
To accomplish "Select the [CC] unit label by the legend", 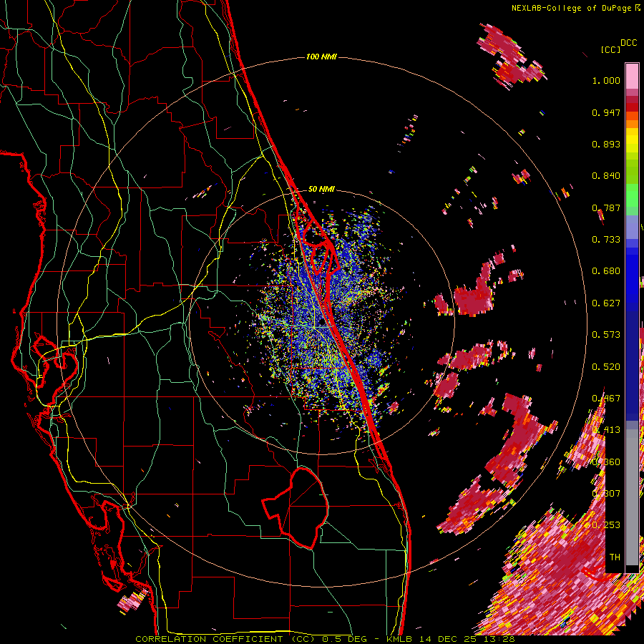I will [x=611, y=49].
